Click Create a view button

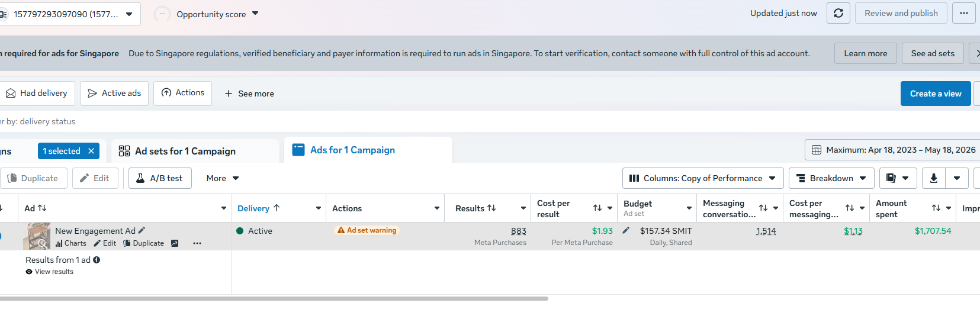pos(936,94)
